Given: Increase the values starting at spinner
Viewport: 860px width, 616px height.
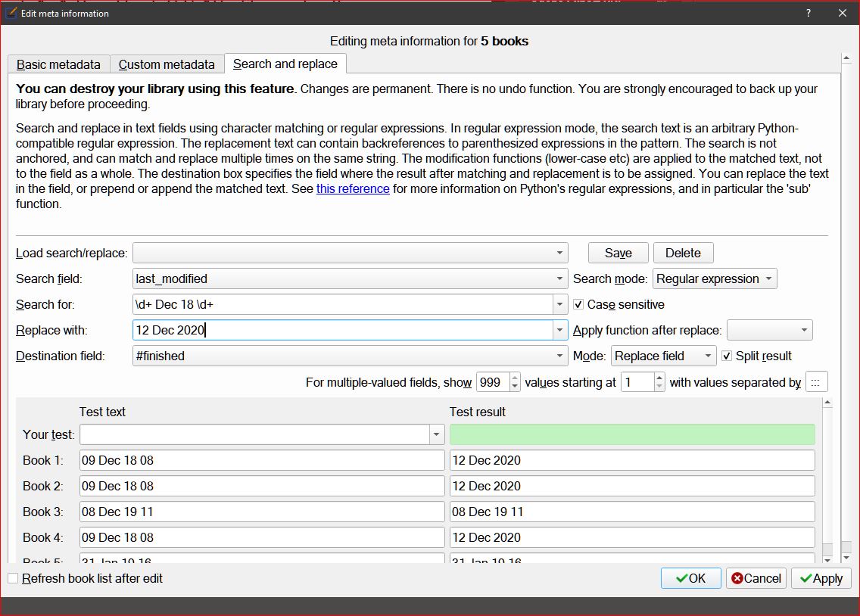Looking at the screenshot, I should pyautogui.click(x=659, y=378).
